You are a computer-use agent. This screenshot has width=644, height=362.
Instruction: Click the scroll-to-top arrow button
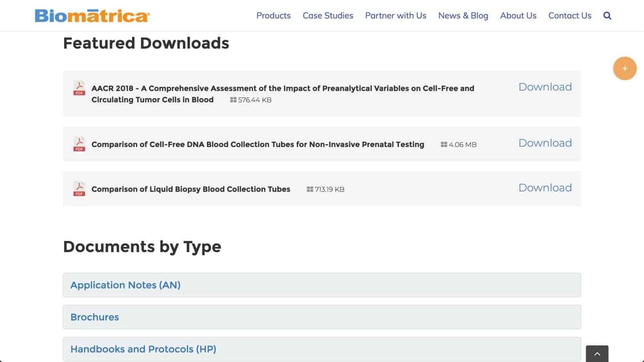click(597, 354)
